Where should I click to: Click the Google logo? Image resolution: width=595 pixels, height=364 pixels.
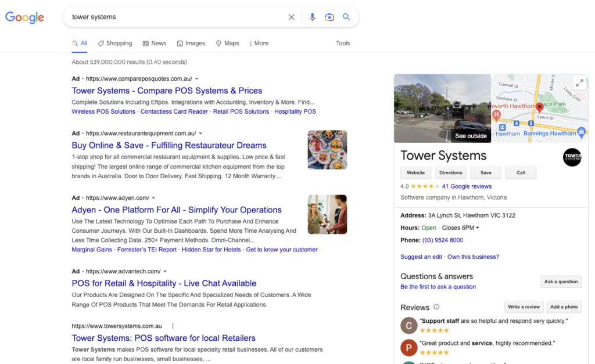click(24, 17)
